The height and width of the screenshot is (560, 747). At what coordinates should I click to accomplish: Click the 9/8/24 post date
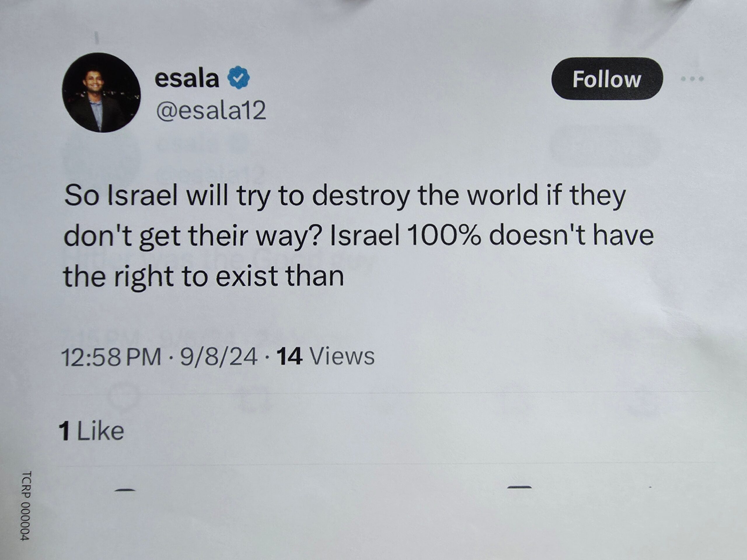tap(219, 357)
